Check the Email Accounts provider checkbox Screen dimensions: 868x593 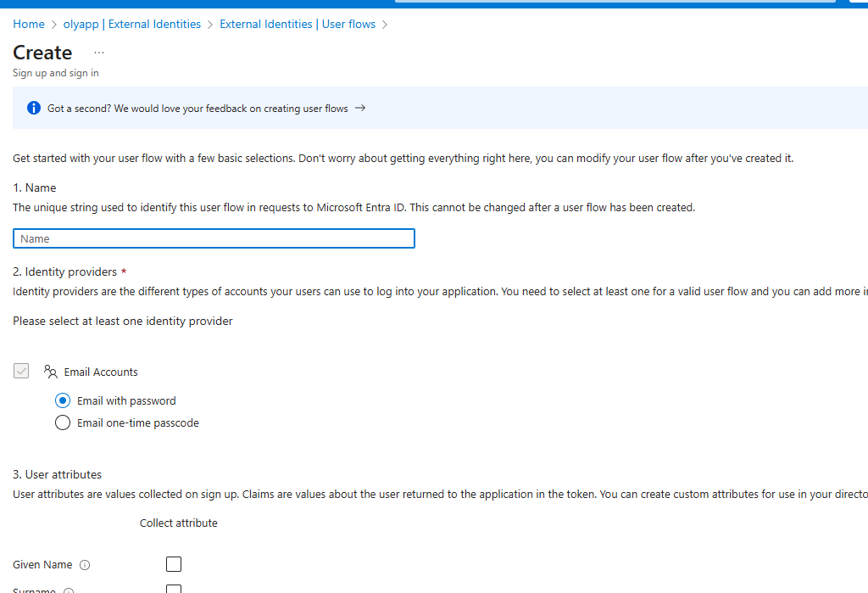click(21, 371)
